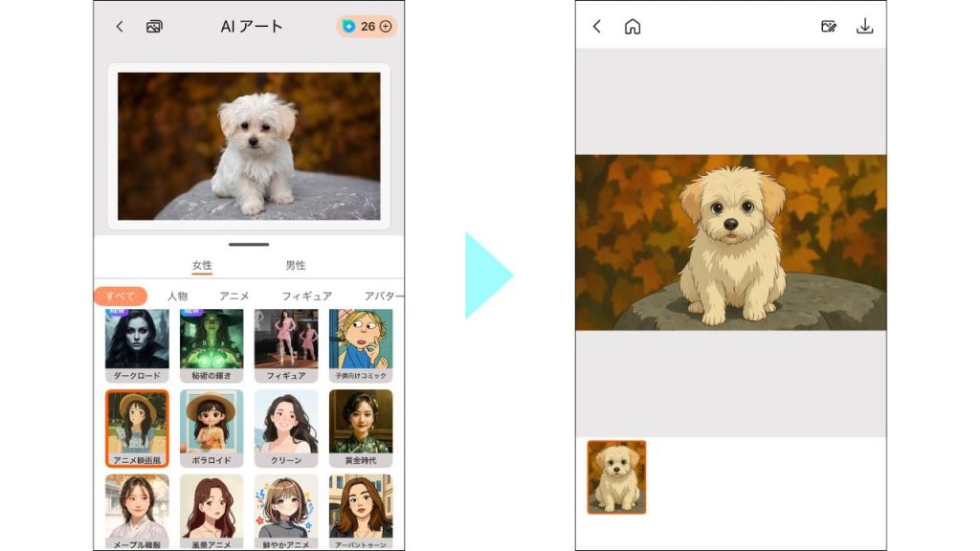Select the すべて category filter
980x551 pixels.
121,297
